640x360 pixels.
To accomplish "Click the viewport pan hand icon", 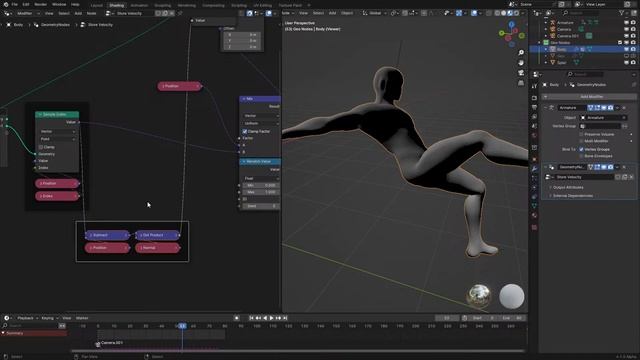I will (x=521, y=63).
